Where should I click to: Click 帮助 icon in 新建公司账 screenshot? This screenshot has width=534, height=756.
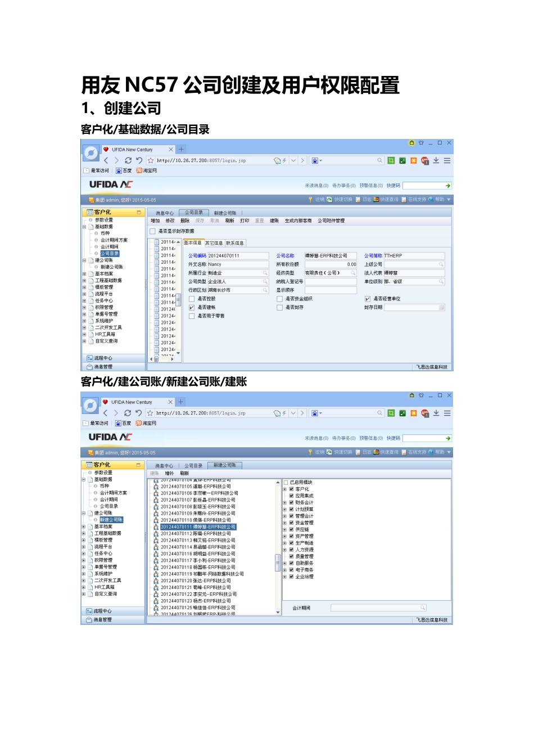(x=431, y=452)
